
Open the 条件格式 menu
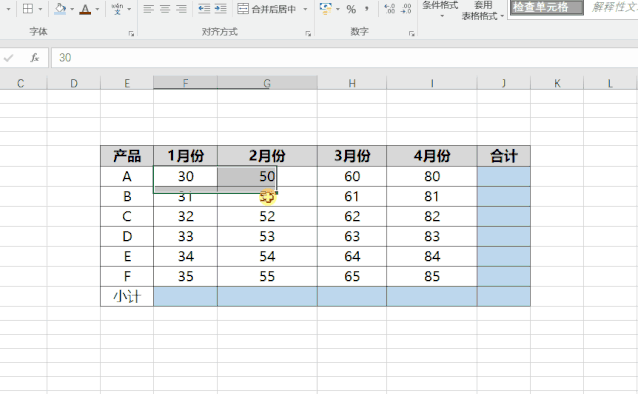(440, 10)
